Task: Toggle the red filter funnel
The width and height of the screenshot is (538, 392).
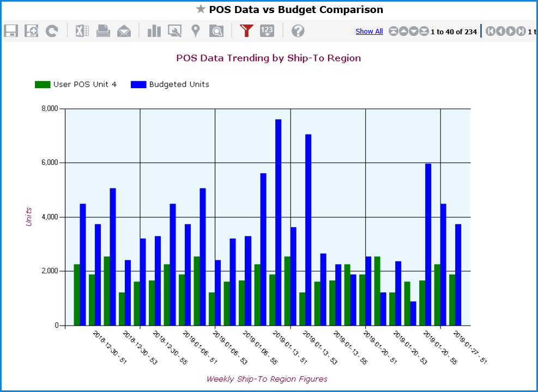Action: (x=247, y=31)
